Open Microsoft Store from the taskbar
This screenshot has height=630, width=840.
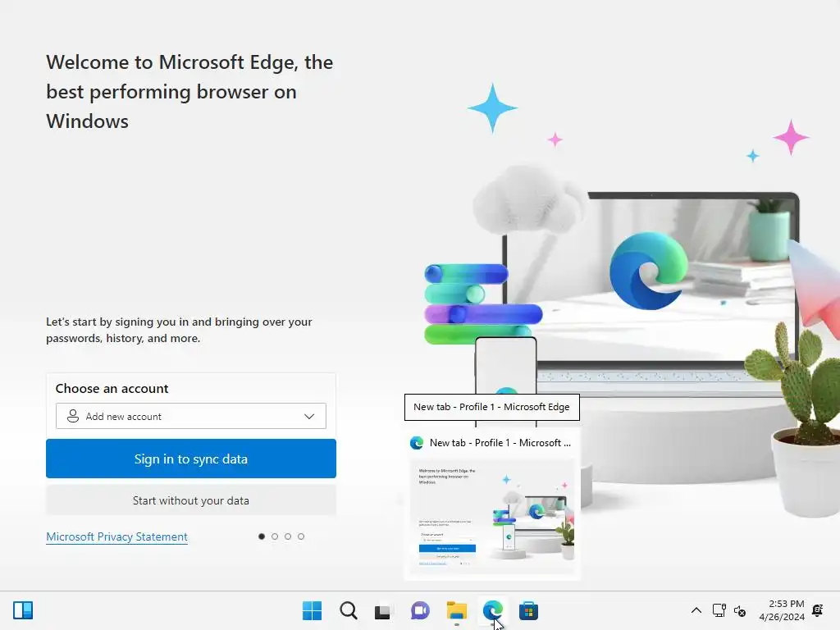pos(528,610)
